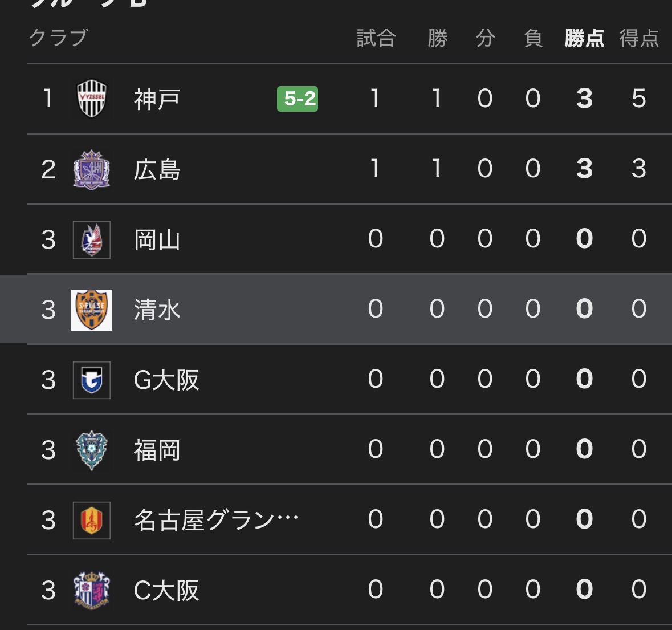Click the Fagiano Okayama club crest
Image resolution: width=672 pixels, height=630 pixels.
[x=92, y=239]
